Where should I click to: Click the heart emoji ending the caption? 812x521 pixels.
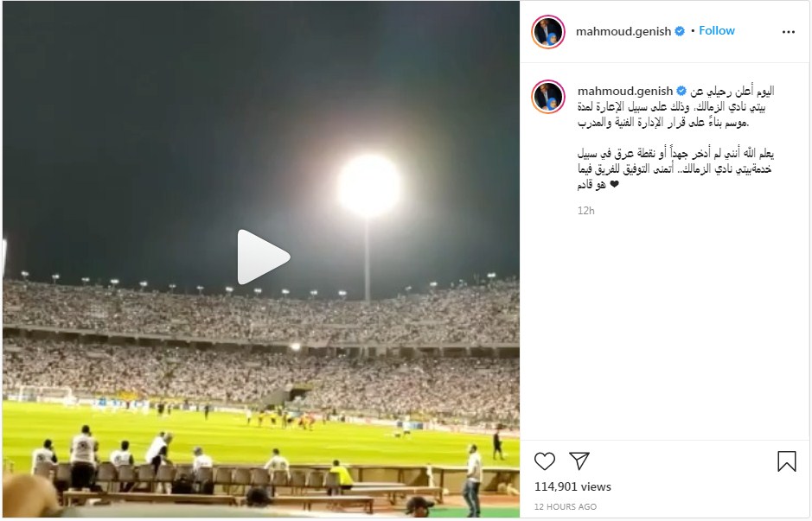coord(614,184)
